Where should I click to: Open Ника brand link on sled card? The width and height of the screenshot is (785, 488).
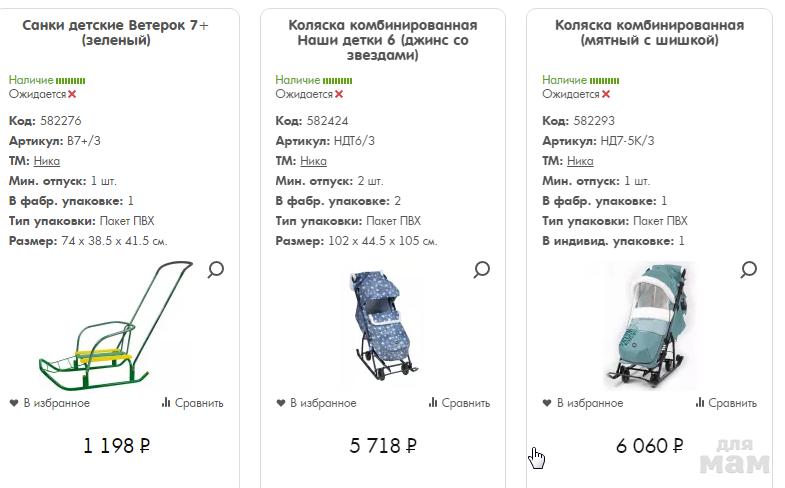(x=47, y=161)
